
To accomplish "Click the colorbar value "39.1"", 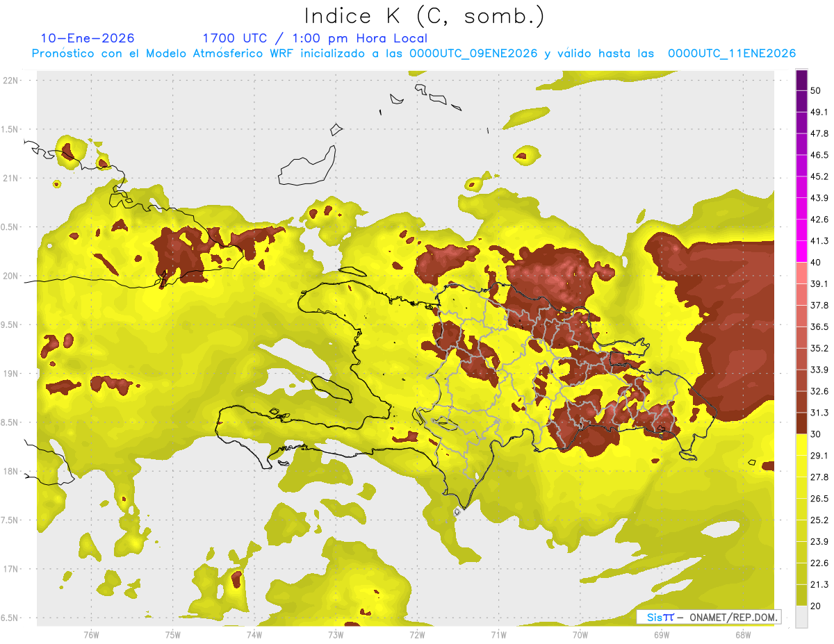I will pos(820,283).
